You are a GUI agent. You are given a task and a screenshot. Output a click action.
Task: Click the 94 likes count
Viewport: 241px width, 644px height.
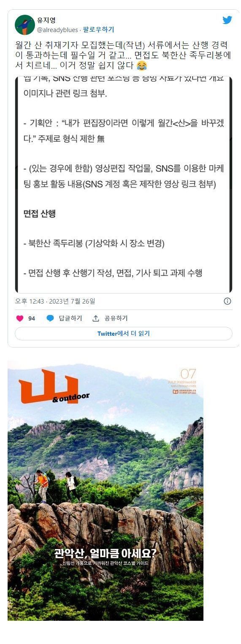[x=32, y=318]
